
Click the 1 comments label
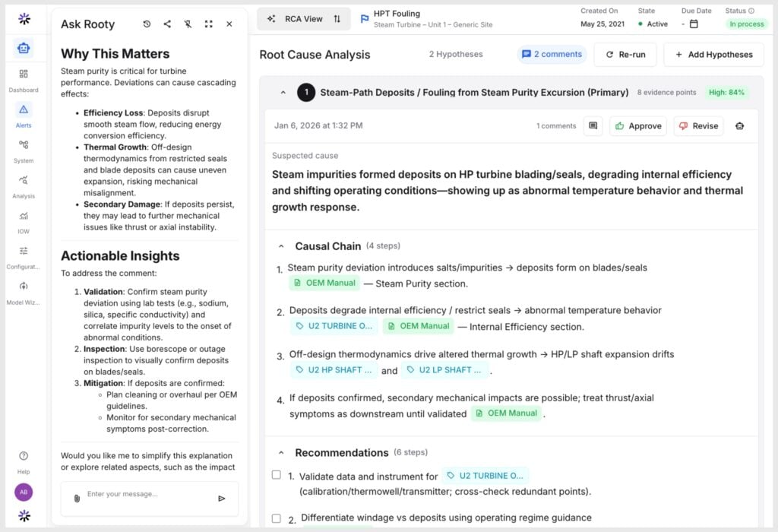[x=556, y=126]
